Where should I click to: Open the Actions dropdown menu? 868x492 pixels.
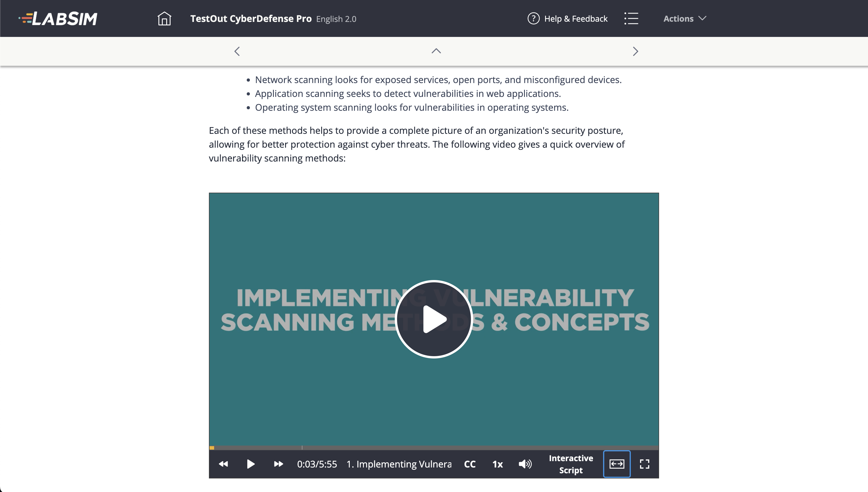pyautogui.click(x=684, y=18)
